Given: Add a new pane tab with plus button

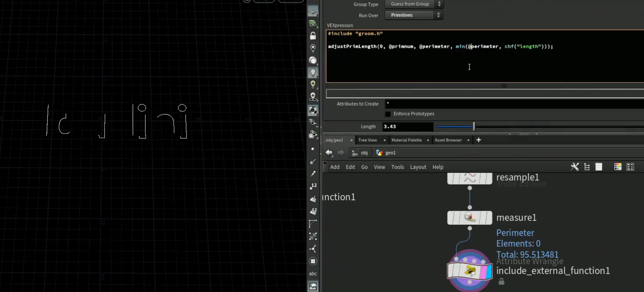Looking at the screenshot, I should pos(478,140).
